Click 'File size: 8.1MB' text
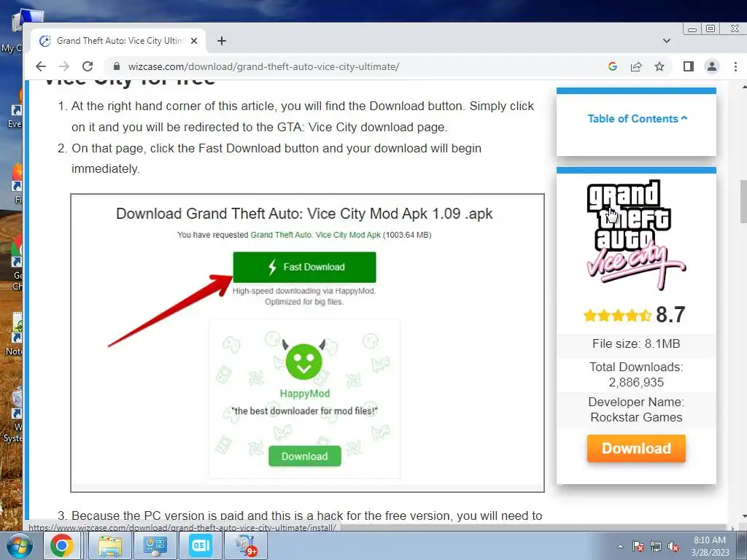The width and height of the screenshot is (747, 560). [x=636, y=344]
